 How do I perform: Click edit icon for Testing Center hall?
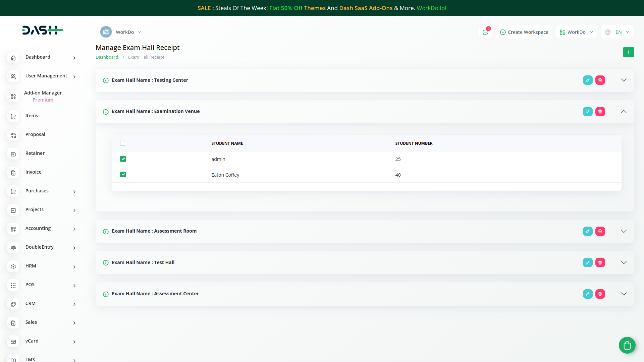click(588, 80)
